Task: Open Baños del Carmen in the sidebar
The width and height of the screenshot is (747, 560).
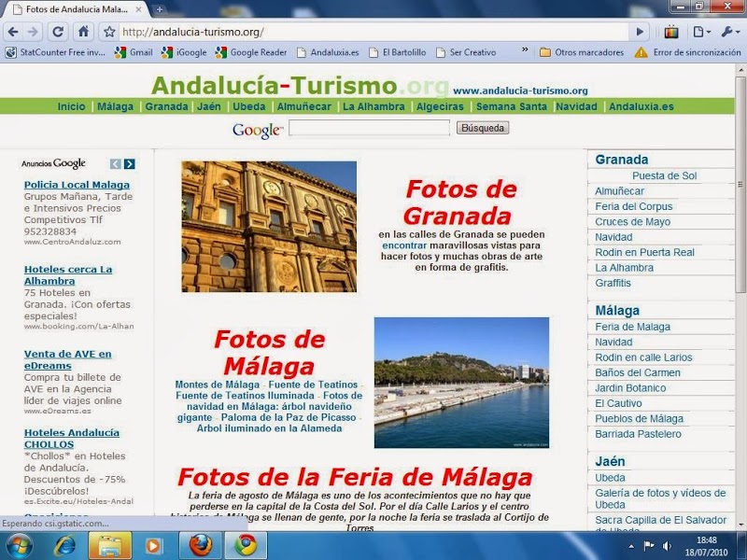Action: pyautogui.click(x=638, y=372)
